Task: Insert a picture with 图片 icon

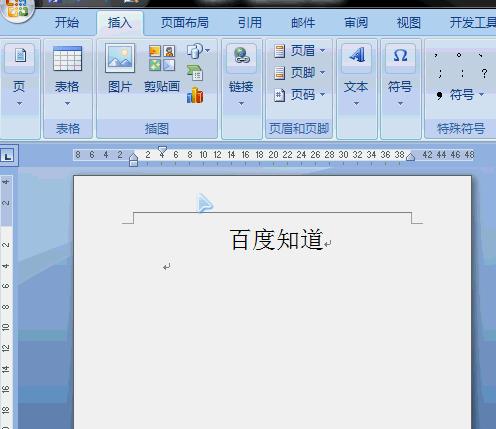Action: (x=120, y=58)
